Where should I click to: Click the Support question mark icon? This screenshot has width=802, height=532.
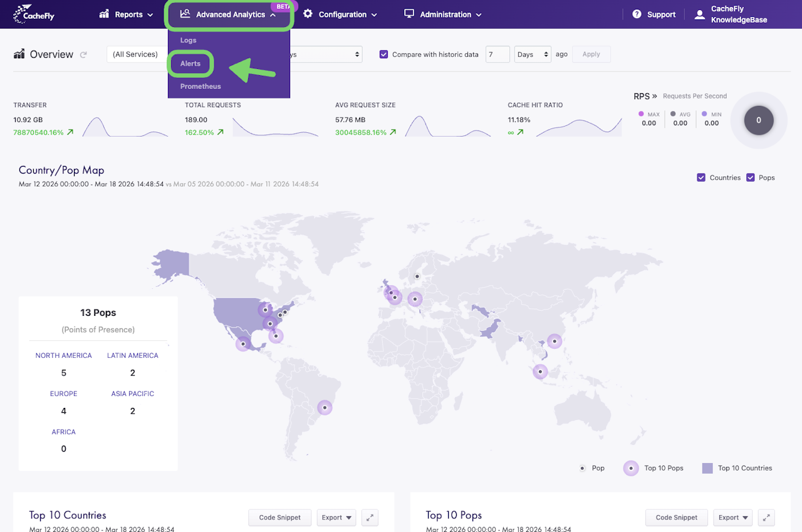[x=637, y=14]
